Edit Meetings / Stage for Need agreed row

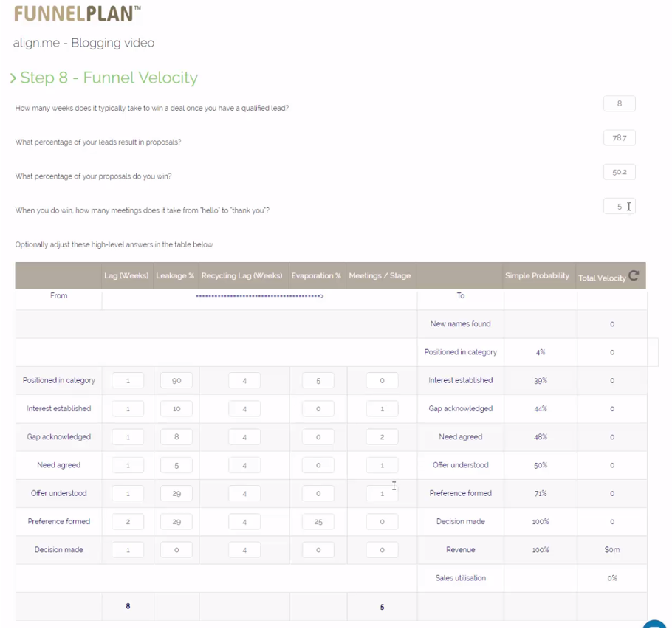click(382, 466)
